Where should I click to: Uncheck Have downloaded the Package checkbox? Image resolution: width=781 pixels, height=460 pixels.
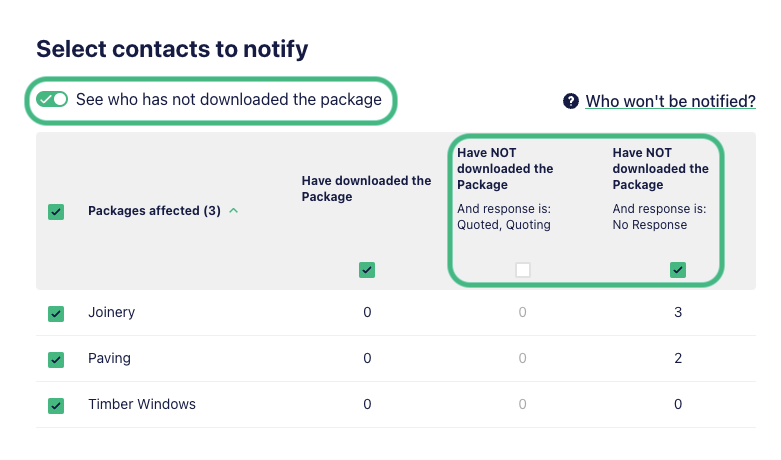point(367,270)
